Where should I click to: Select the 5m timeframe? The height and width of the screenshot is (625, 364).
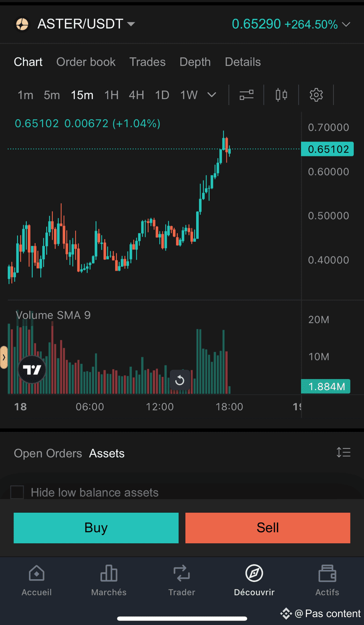[x=51, y=95]
